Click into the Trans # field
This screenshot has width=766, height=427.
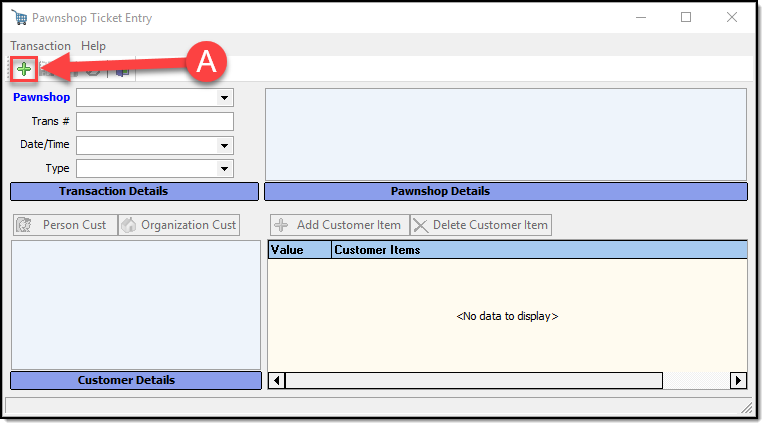(154, 121)
